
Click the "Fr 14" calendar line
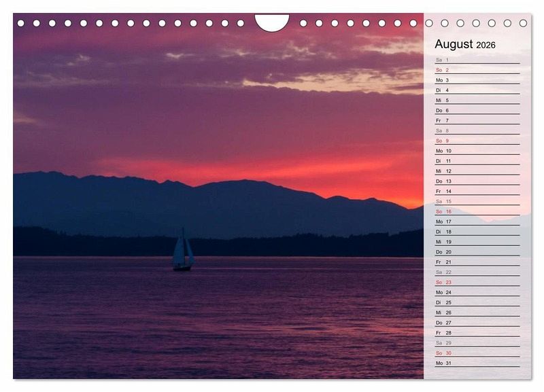(477, 192)
